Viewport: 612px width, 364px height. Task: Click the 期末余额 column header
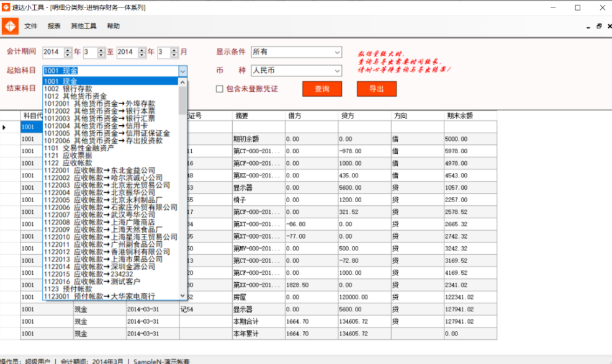coord(459,115)
